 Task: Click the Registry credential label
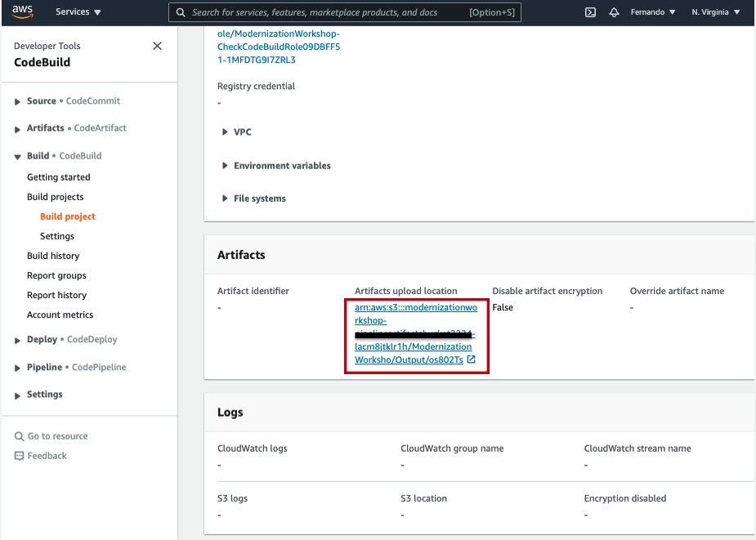click(256, 86)
